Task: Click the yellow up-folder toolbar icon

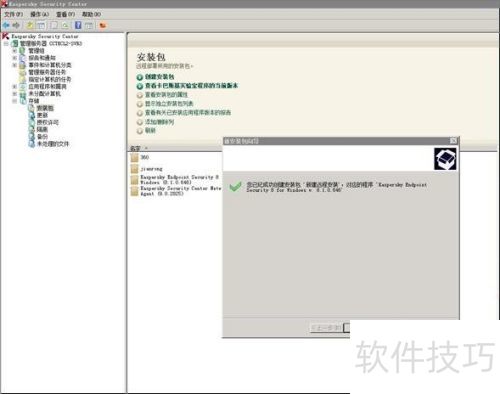Action: point(30,25)
